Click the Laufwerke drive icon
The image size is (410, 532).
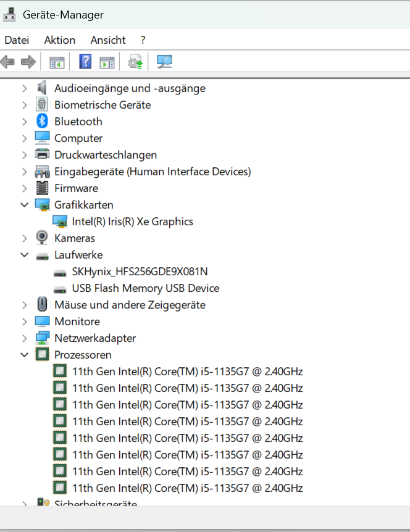42,256
